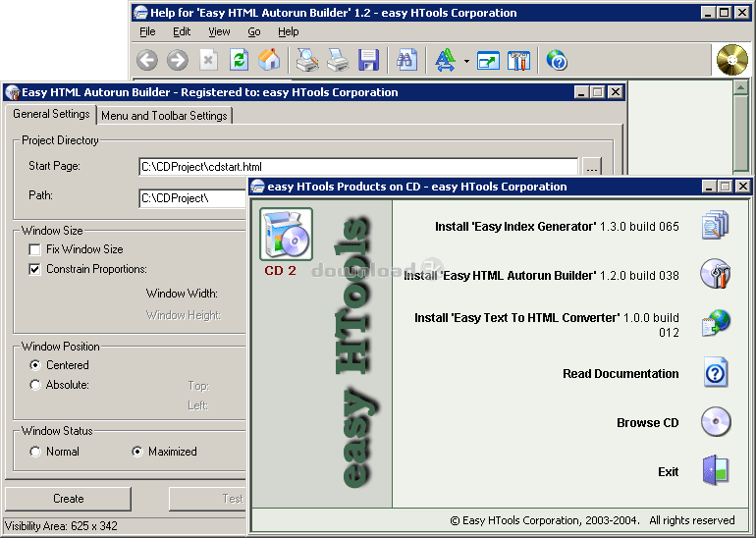
Task: Click Install 'Easy HTML Autorun Builder' link
Action: tap(541, 276)
